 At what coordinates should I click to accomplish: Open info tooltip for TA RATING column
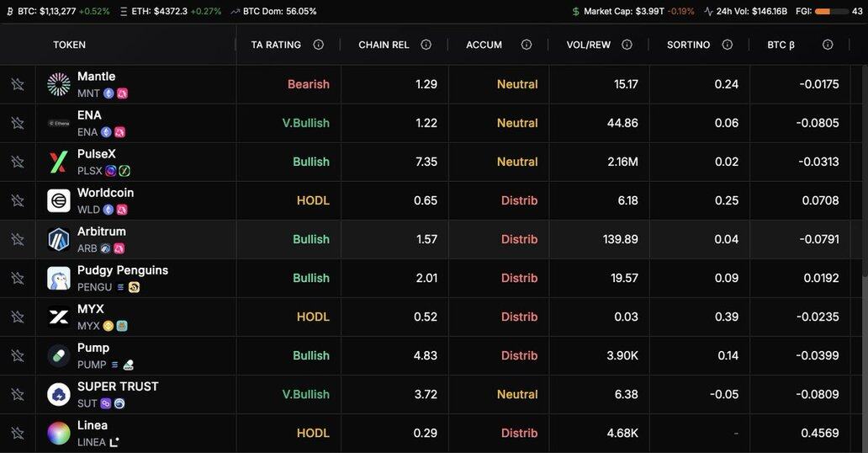318,45
